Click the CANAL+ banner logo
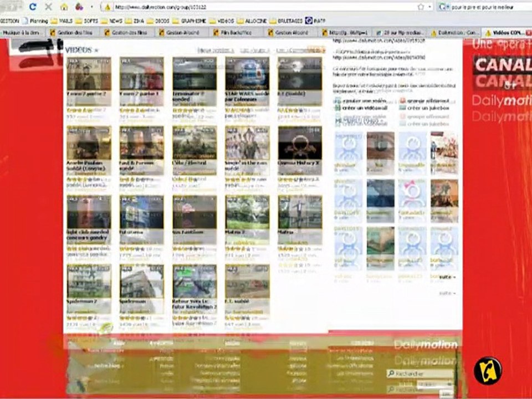The height and width of the screenshot is (399, 532). click(503, 65)
